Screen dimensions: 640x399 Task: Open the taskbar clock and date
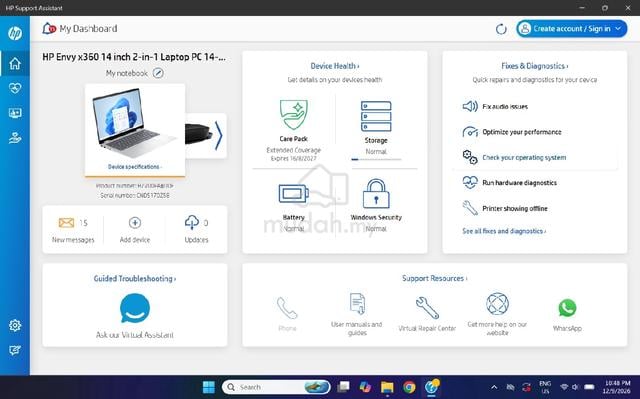tap(617, 387)
